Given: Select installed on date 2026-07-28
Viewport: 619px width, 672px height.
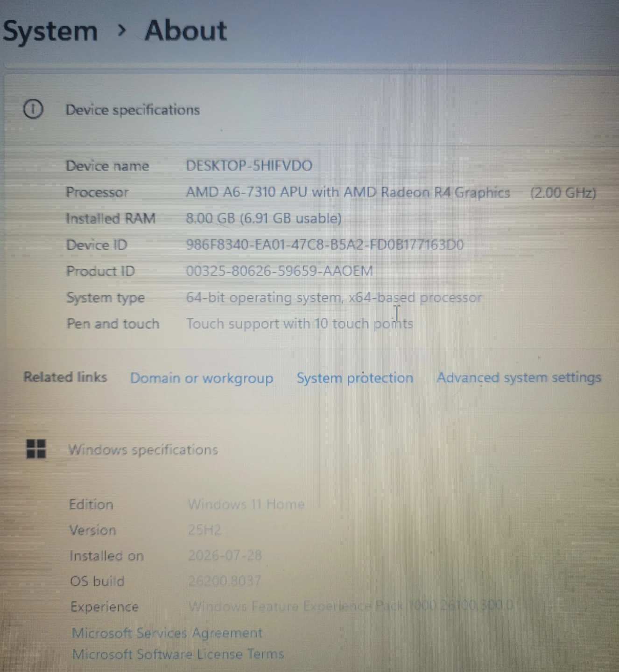Looking at the screenshot, I should pos(225,555).
